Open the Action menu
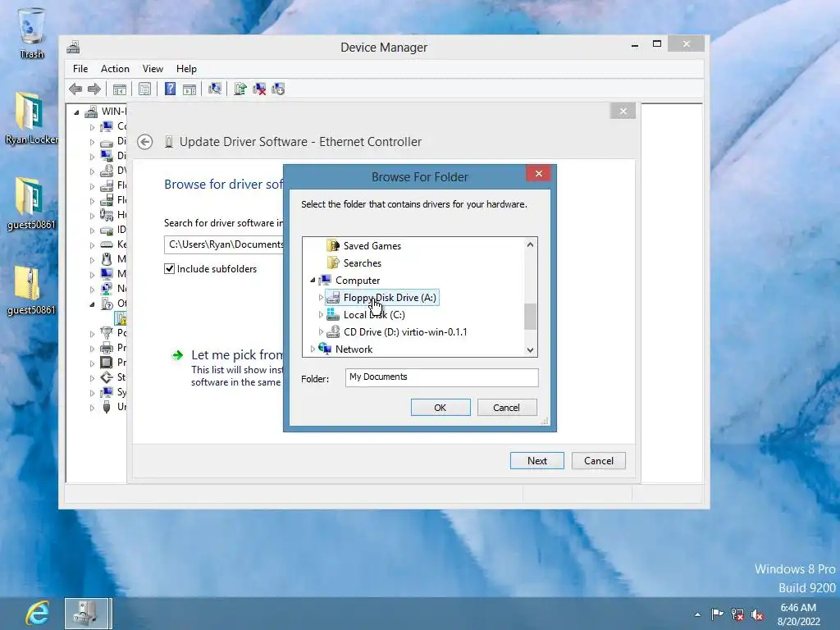Viewport: 840px width, 630px height. pyautogui.click(x=115, y=69)
